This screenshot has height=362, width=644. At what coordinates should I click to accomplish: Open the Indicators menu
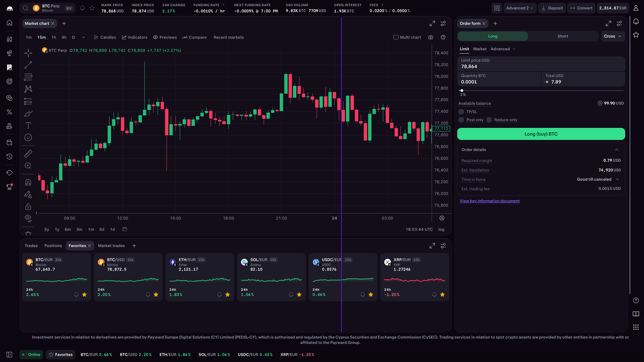tap(135, 37)
